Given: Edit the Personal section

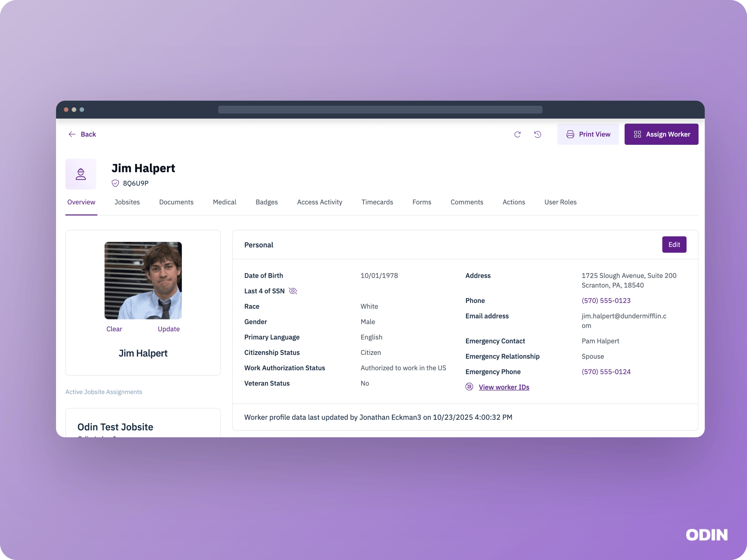Looking at the screenshot, I should click(x=674, y=245).
